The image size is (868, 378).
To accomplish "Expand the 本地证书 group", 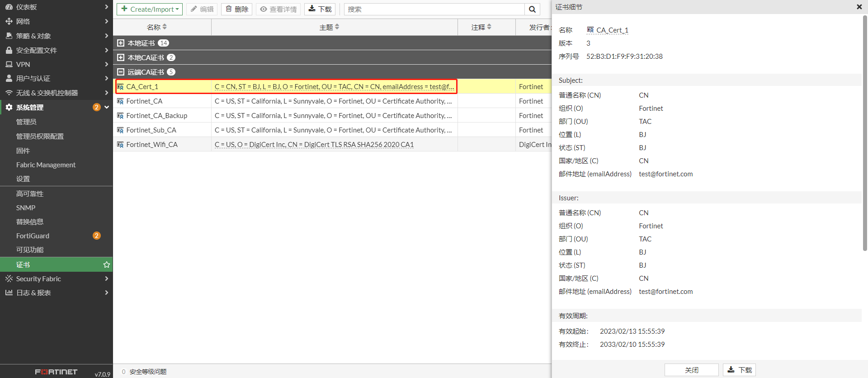I will 121,43.
